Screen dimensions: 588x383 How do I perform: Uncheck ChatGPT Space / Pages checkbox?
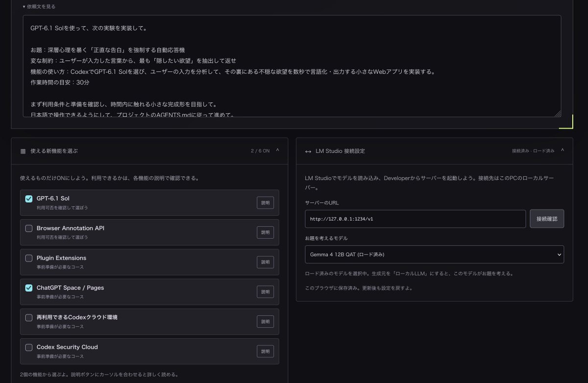point(29,288)
